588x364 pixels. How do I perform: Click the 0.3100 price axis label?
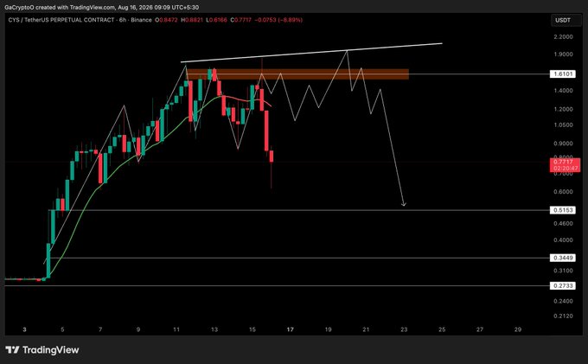[563, 271]
